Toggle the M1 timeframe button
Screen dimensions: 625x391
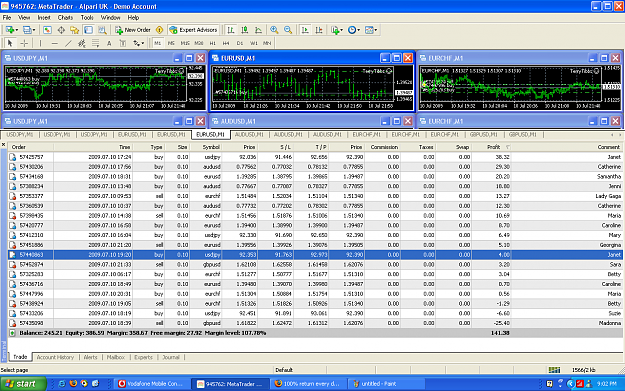(x=158, y=43)
